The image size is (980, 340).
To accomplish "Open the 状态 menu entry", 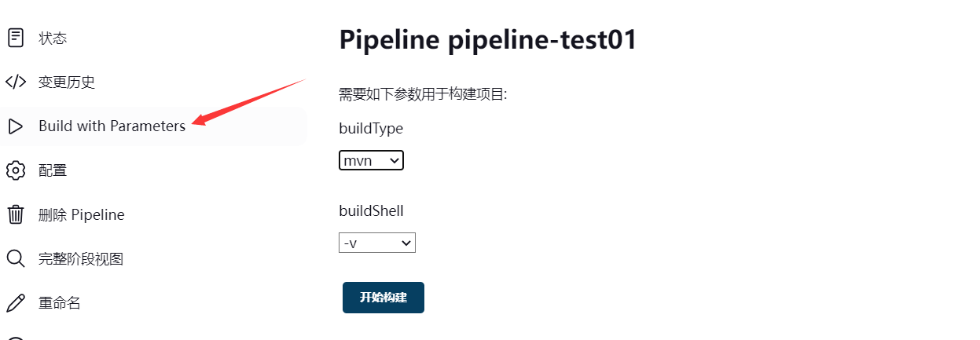I will point(53,38).
